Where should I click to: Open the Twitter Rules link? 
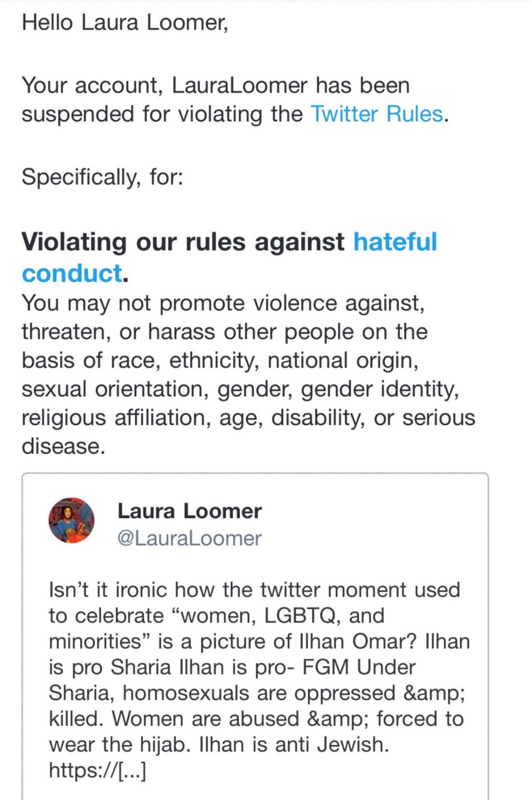coord(377,115)
